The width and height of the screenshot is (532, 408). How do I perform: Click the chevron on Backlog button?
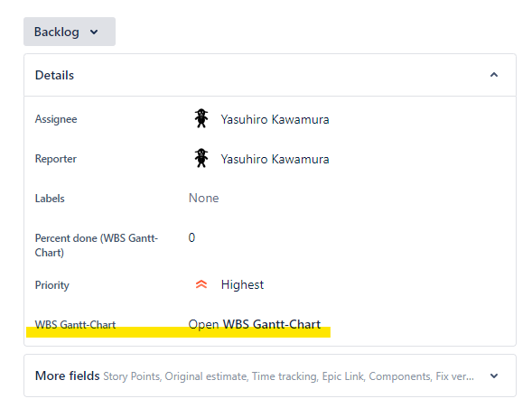[x=94, y=32]
